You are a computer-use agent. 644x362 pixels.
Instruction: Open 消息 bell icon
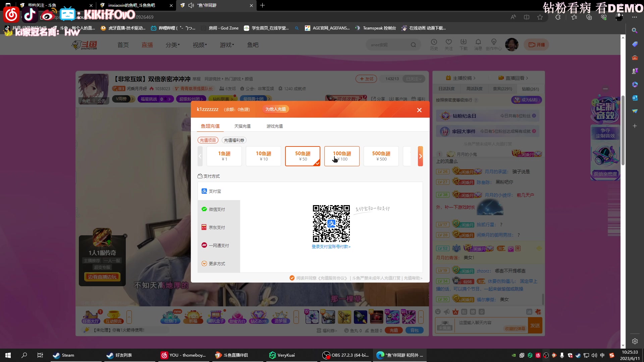478,44
